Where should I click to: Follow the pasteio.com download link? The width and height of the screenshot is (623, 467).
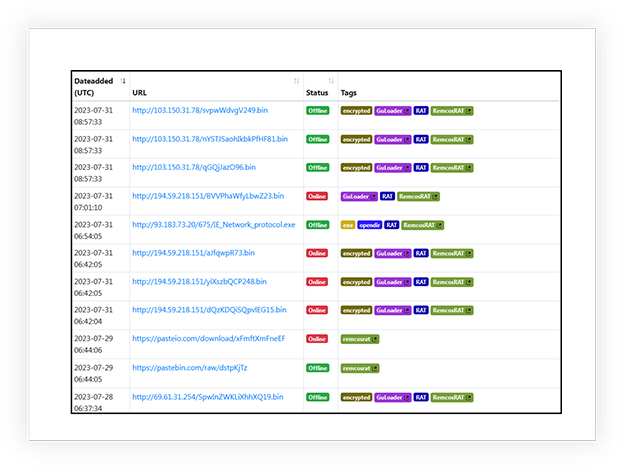coord(208,339)
